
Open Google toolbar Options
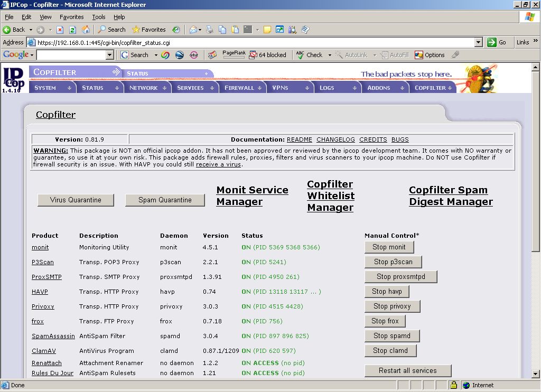click(x=430, y=55)
